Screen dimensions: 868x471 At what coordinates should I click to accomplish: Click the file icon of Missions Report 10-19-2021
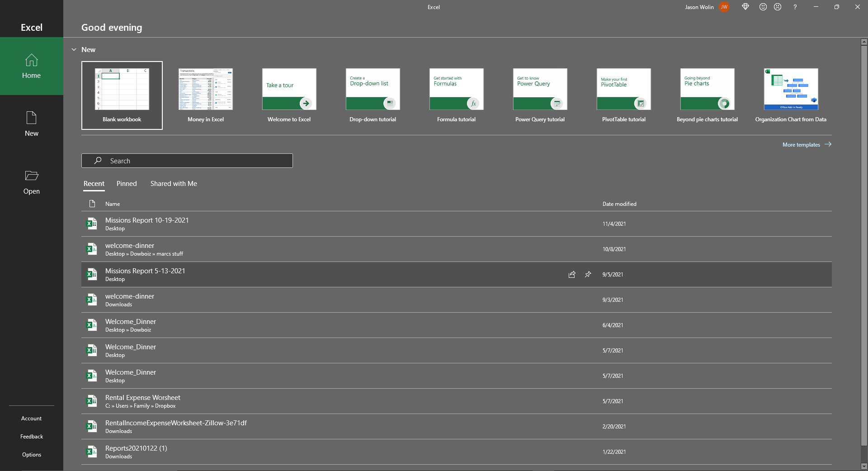tap(92, 224)
